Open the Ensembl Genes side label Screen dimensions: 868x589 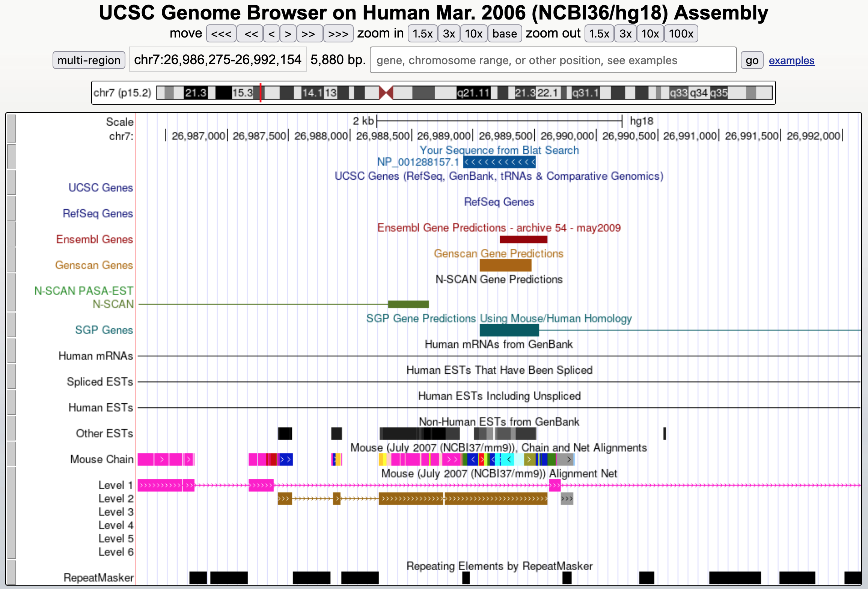tap(94, 239)
